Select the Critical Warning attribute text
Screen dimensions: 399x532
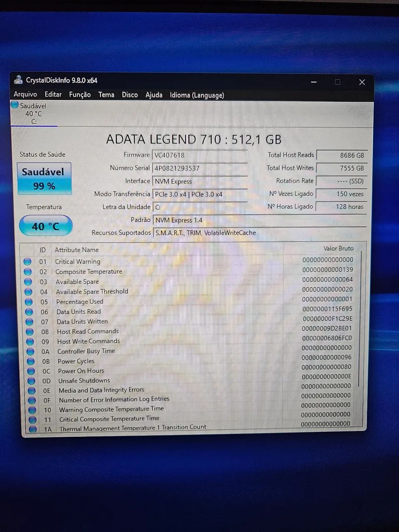pos(78,261)
